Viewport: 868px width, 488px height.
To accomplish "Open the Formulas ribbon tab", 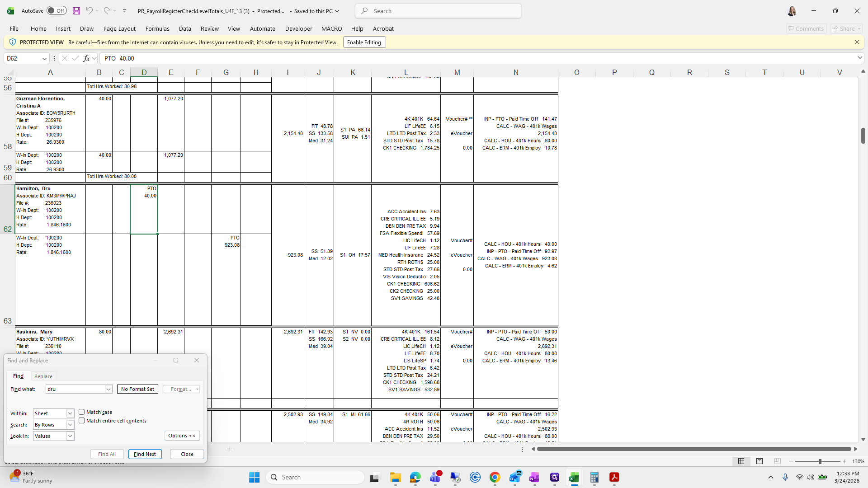I will [157, 28].
